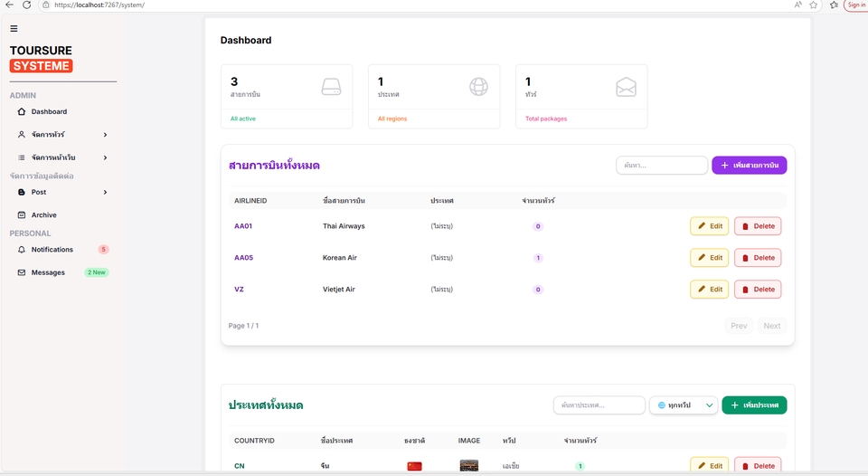Expand the จัดการทัวร์ sidebar submenu

coord(105,135)
